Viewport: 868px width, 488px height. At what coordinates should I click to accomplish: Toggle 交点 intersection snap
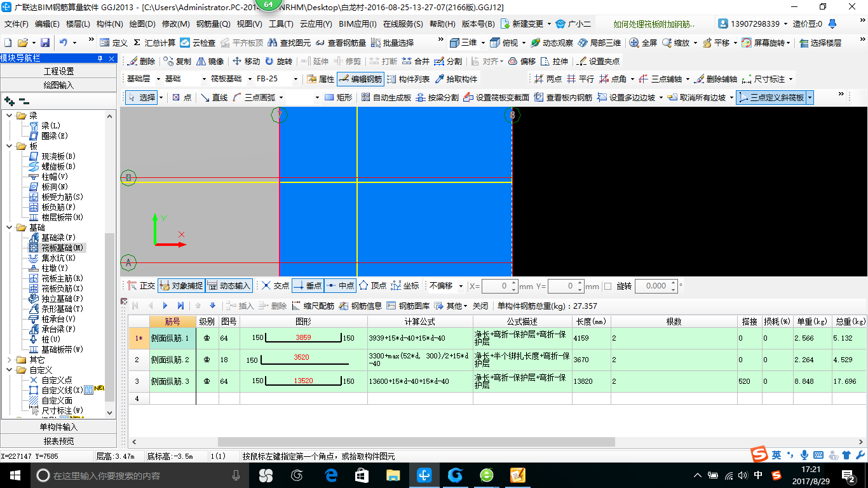[275, 286]
